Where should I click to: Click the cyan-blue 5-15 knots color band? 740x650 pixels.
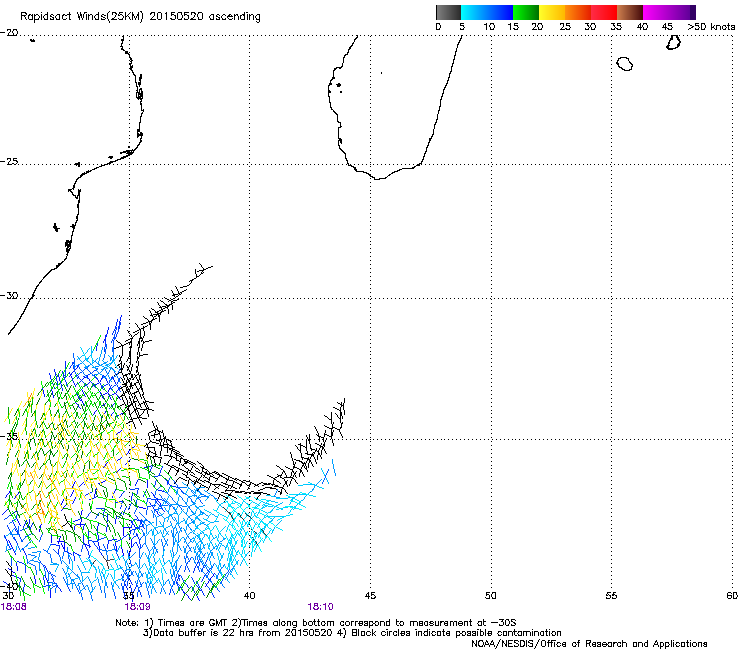pos(487,12)
